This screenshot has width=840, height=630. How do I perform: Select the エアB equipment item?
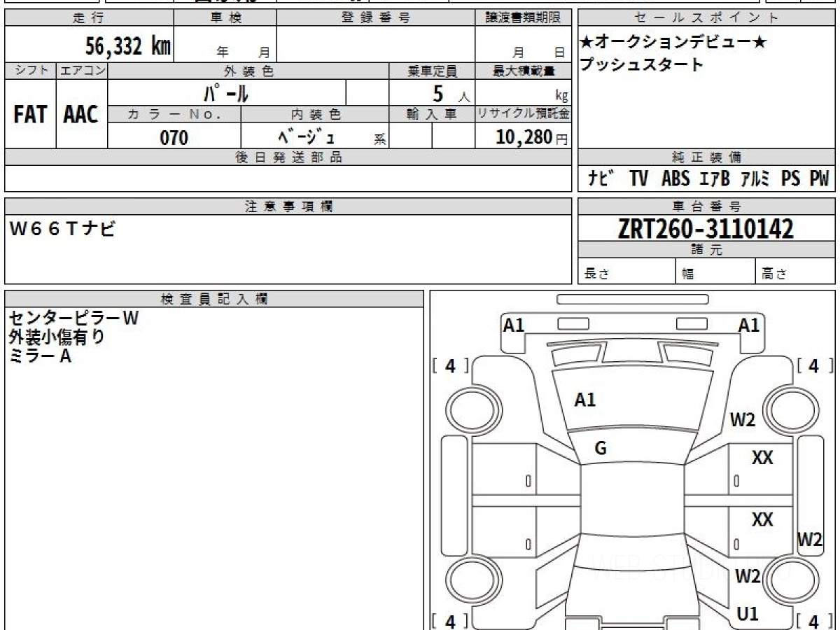coord(715,178)
